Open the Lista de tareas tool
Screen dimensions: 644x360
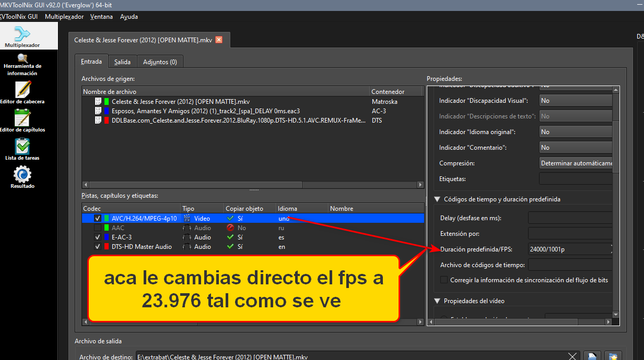pyautogui.click(x=22, y=149)
